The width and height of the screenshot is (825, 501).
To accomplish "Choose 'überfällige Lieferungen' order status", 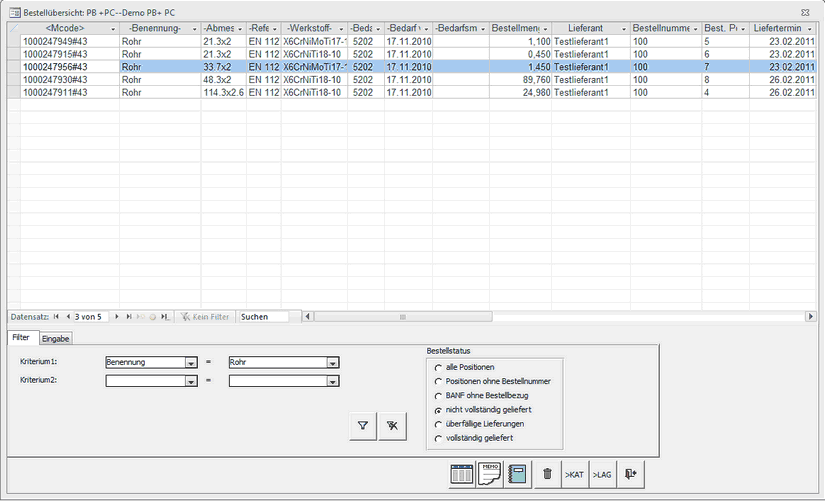I will [438, 424].
